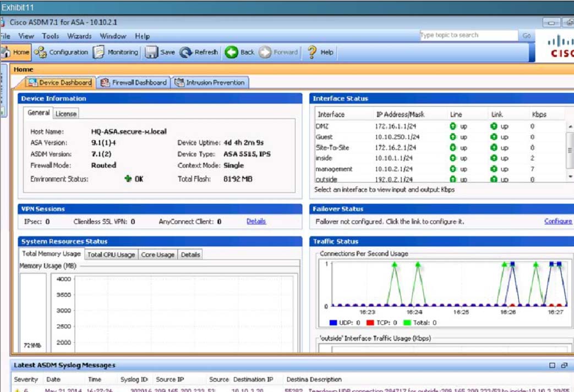Click the Device Dashboard tab icon
The height and width of the screenshot is (392, 574).
pos(32,82)
